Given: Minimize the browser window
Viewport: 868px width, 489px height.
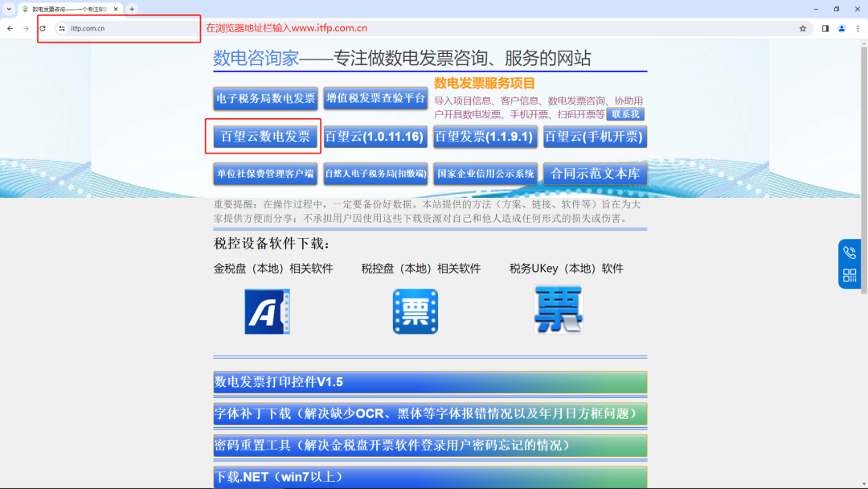Looking at the screenshot, I should point(816,9).
